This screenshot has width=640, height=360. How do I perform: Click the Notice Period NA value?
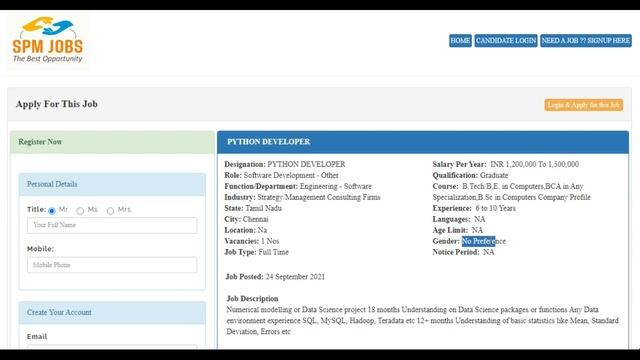[x=489, y=252]
